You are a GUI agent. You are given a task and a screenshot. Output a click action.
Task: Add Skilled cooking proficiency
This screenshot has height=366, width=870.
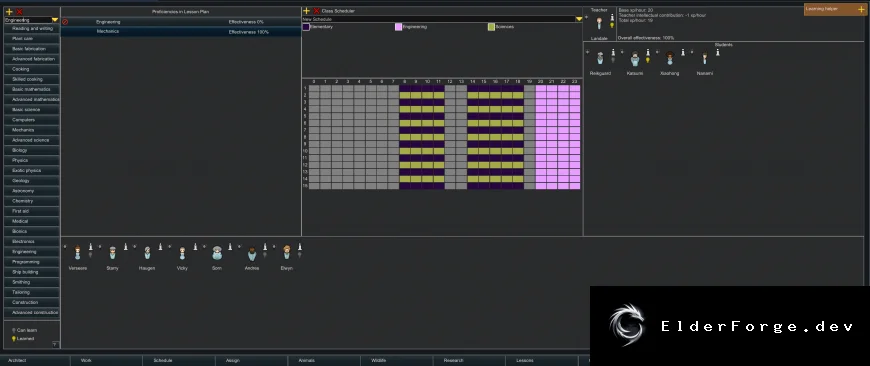tap(32, 79)
